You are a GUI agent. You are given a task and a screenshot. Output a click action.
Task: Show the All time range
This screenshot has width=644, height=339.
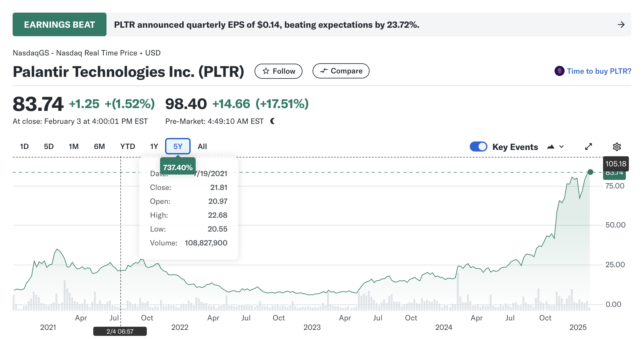pos(202,147)
